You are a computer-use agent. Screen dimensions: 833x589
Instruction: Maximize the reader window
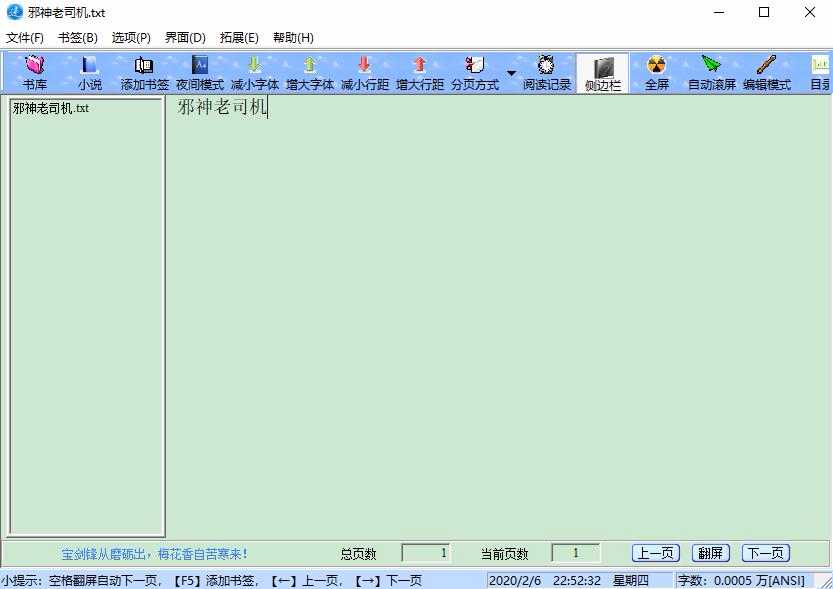pos(764,12)
